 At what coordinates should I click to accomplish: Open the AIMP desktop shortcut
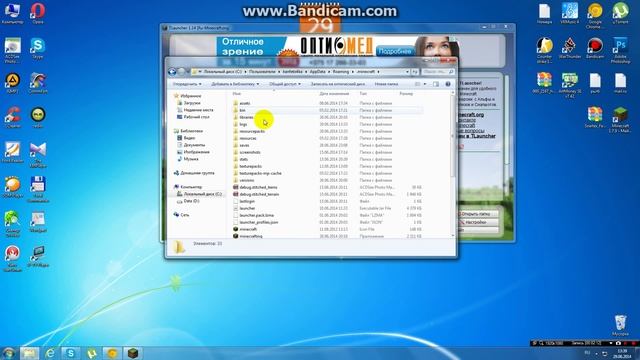[x=12, y=83]
